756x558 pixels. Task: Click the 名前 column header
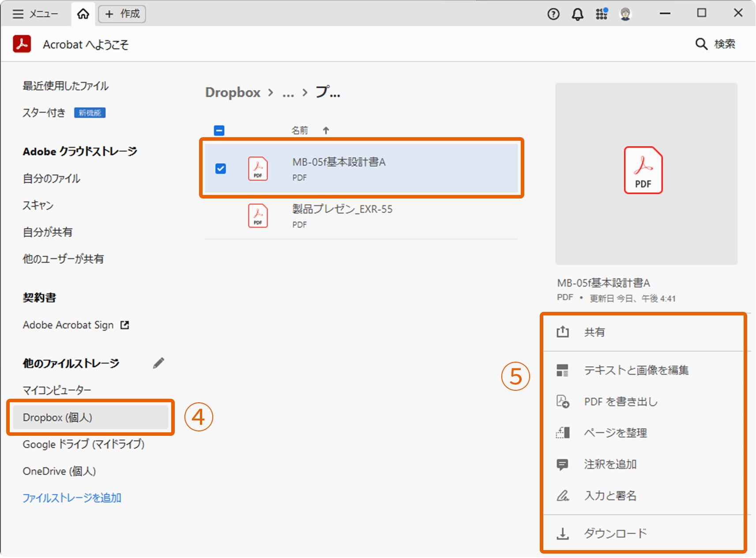[x=300, y=131]
